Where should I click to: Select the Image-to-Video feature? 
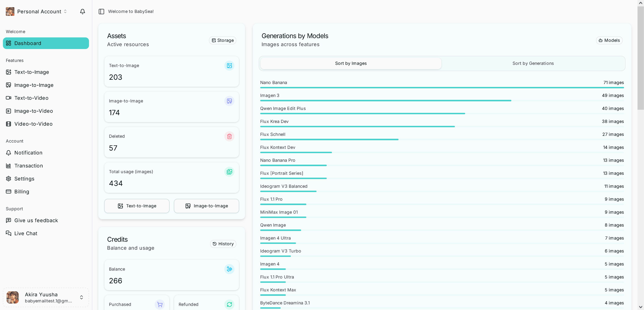click(x=34, y=111)
